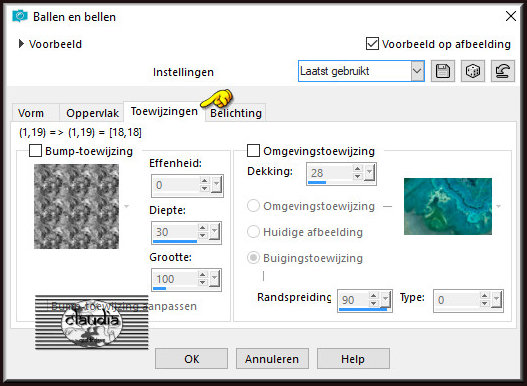Click the blue Grootte slider bar
This screenshot has width=527, height=386.
coord(159,288)
